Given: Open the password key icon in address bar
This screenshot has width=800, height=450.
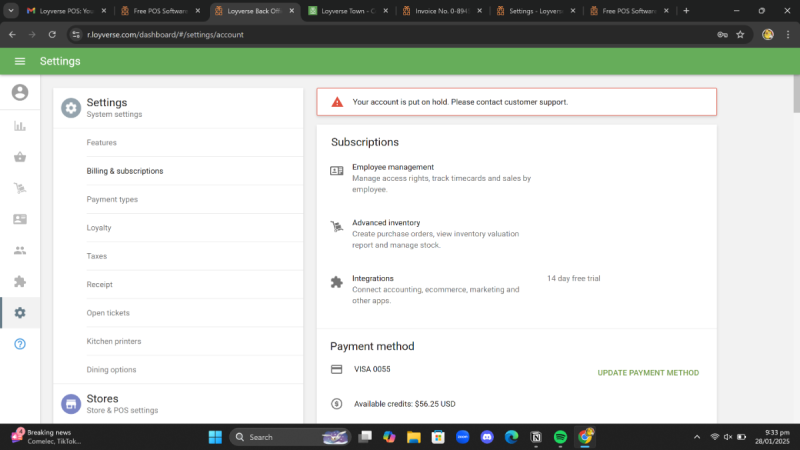Looking at the screenshot, I should point(722,35).
